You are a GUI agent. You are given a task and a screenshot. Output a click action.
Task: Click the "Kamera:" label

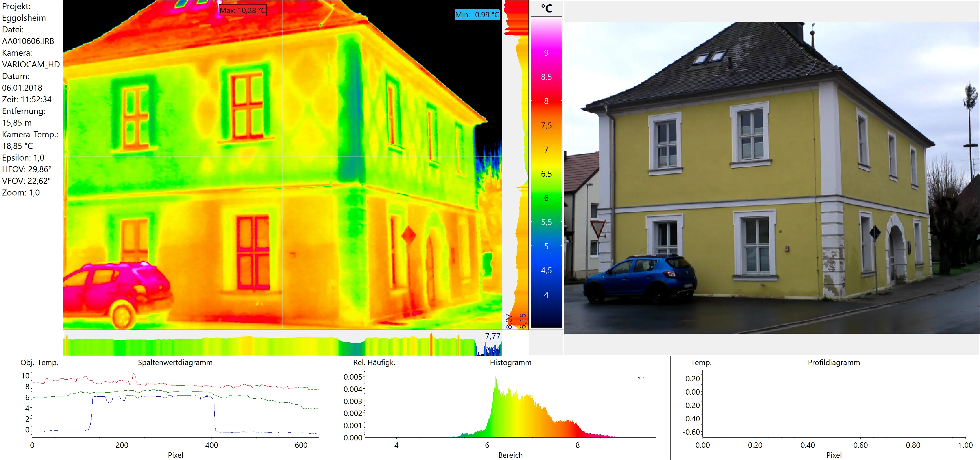(17, 53)
